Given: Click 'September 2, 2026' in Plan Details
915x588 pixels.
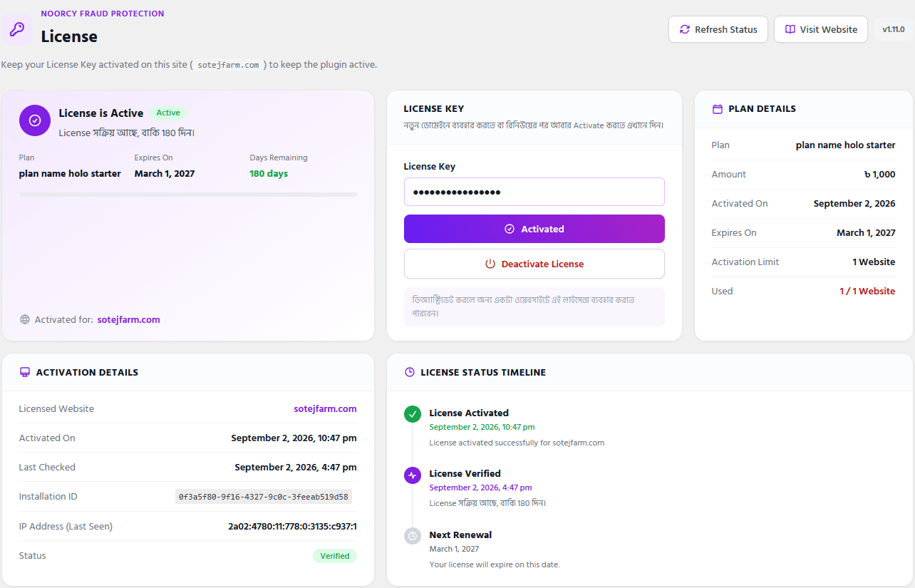Looking at the screenshot, I should 854,203.
